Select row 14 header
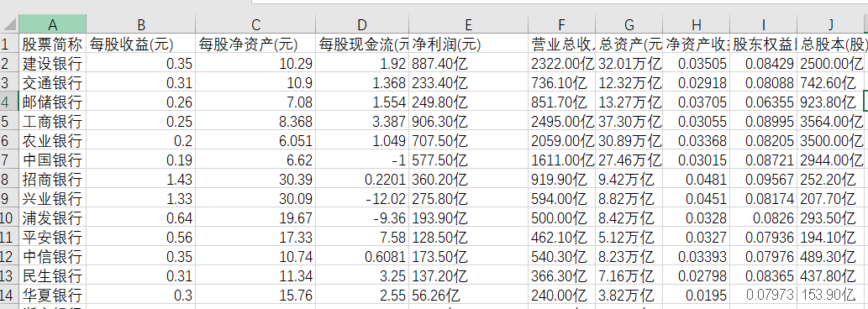 click(x=9, y=295)
